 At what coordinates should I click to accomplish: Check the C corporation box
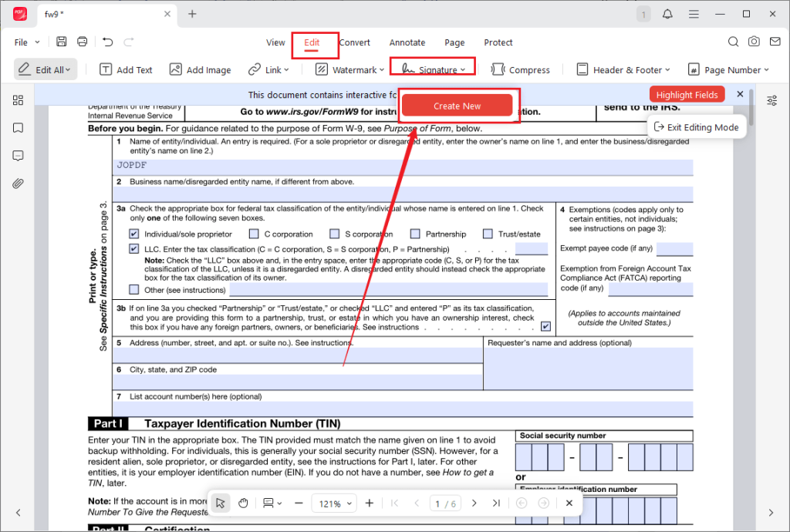coord(254,234)
